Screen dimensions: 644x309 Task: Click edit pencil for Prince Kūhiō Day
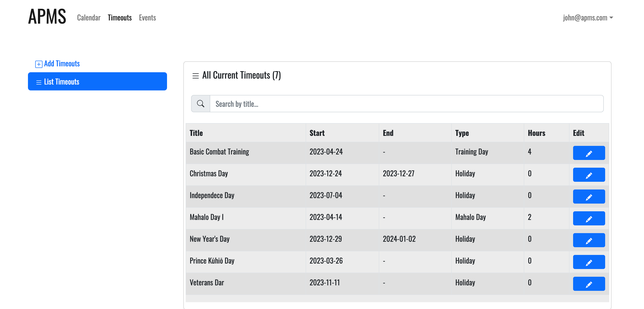pos(589,262)
